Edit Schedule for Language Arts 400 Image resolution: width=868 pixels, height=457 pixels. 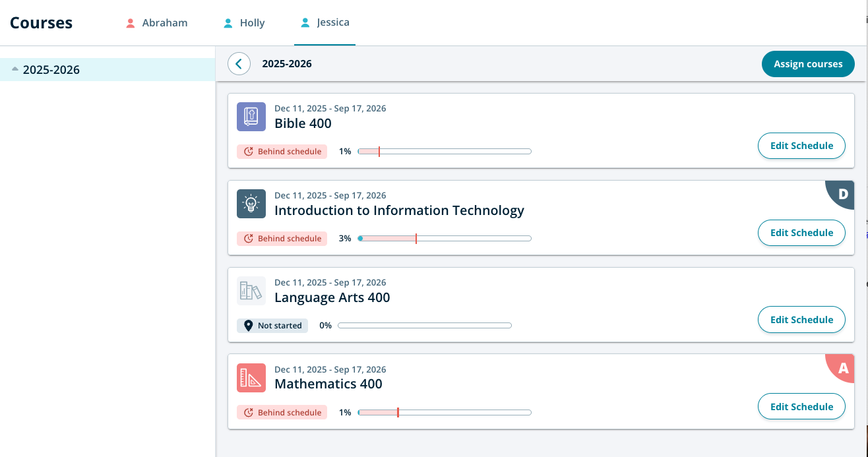coord(801,320)
